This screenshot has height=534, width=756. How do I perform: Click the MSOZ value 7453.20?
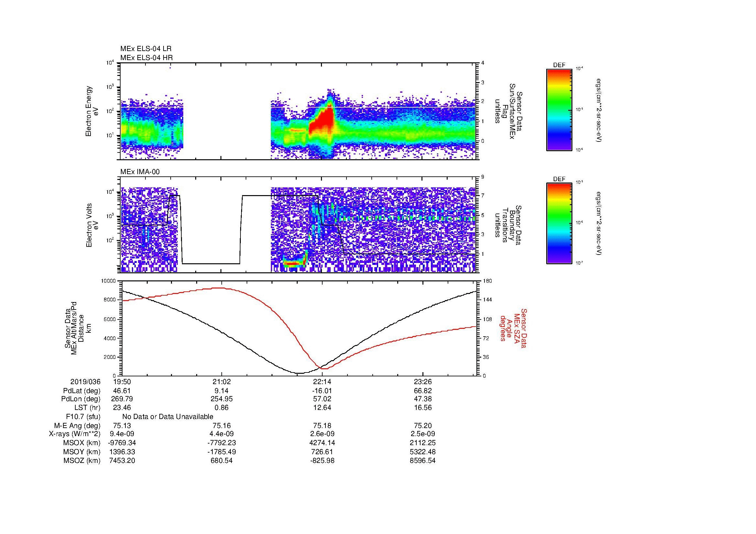click(x=122, y=461)
